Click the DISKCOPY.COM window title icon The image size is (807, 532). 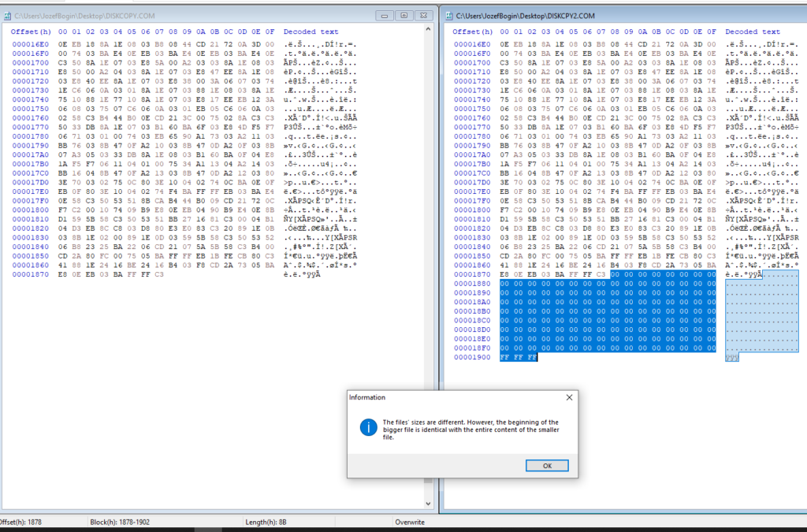tap(8, 16)
